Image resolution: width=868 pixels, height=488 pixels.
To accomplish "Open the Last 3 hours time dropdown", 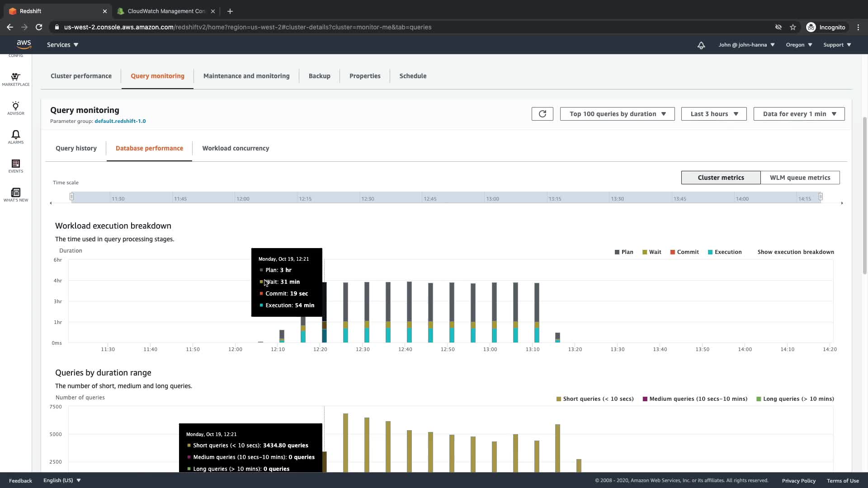I will point(713,114).
